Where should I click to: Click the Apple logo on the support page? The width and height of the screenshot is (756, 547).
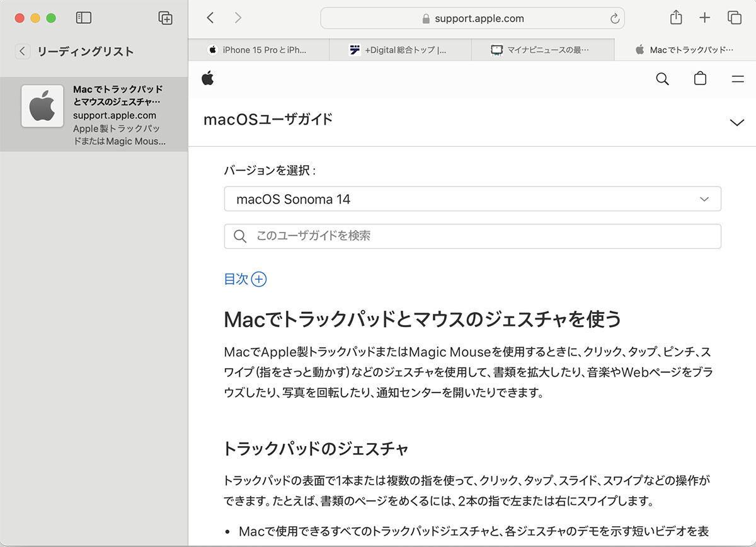pyautogui.click(x=208, y=79)
